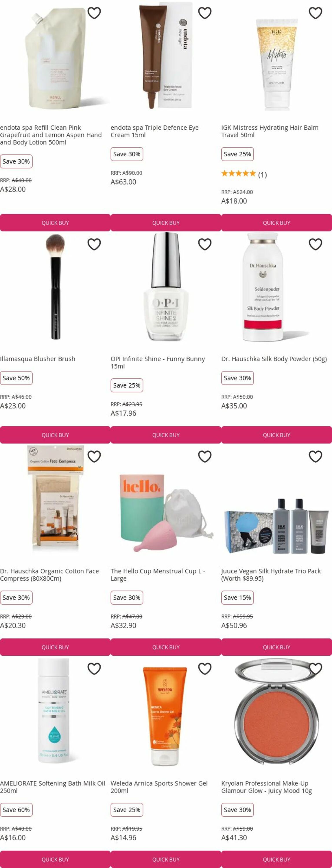Screen dimensions: 332x868
Task: Toggle heart for Dr. Hauschka Silk Body Powder
Action: (316, 244)
